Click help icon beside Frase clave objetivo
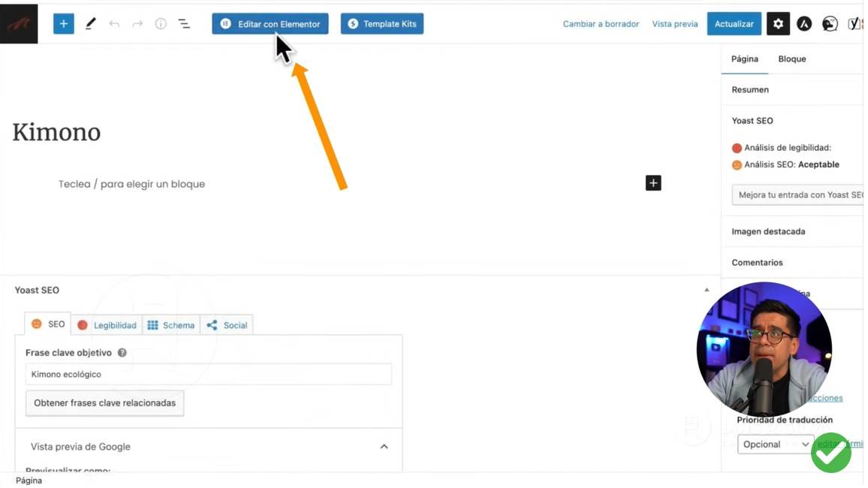 tap(122, 353)
